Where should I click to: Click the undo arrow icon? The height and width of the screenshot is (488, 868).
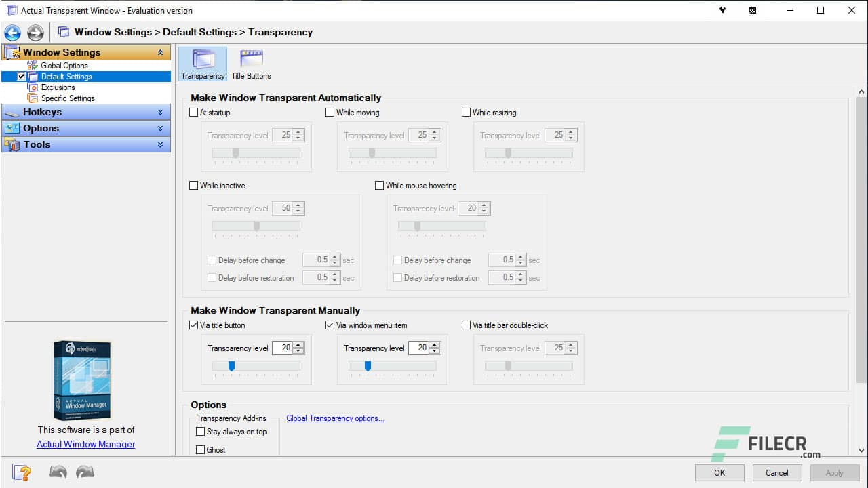[x=58, y=472]
